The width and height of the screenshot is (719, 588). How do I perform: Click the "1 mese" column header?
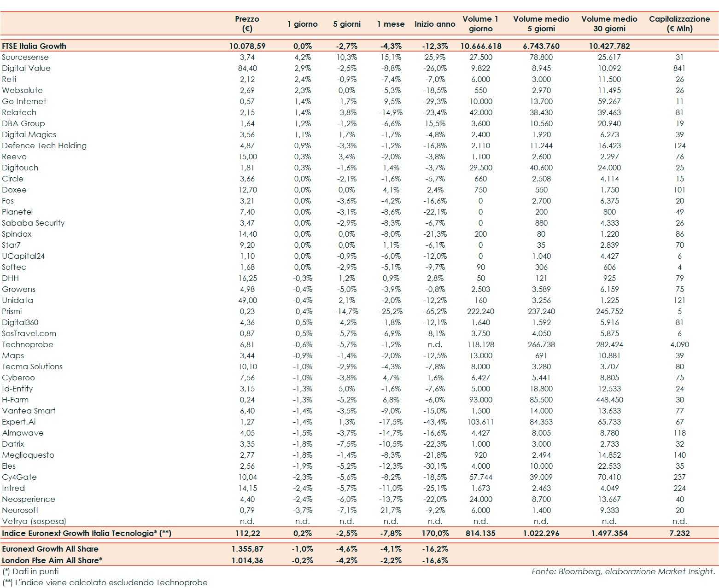[391, 24]
